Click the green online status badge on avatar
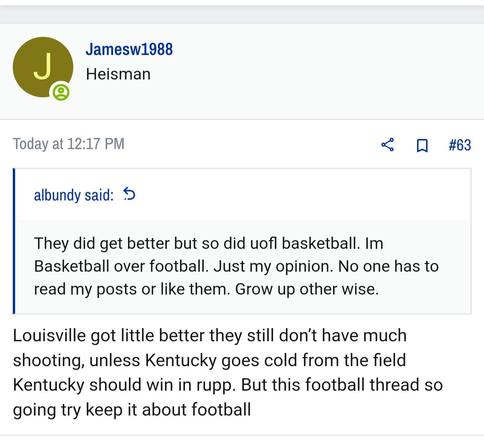 (61, 92)
